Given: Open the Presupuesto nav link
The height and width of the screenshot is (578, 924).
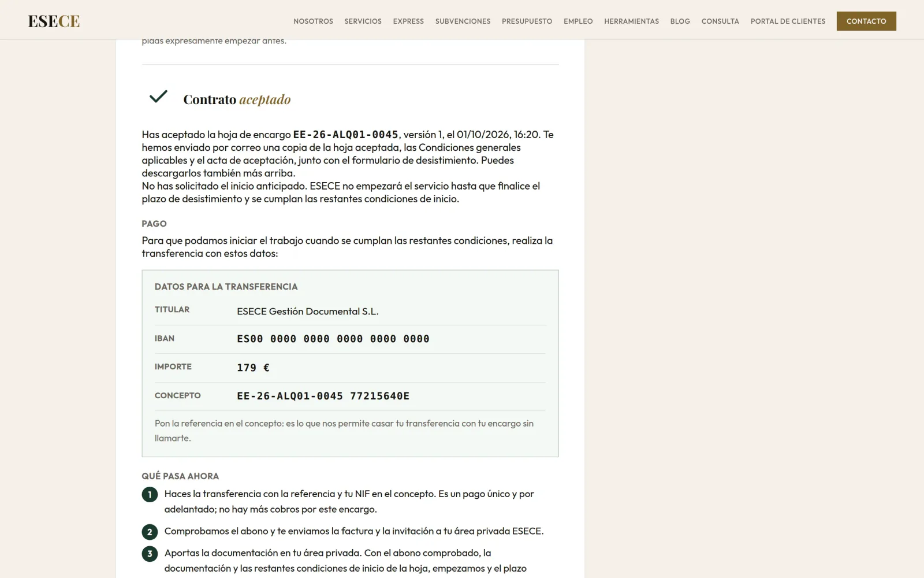Looking at the screenshot, I should point(527,21).
